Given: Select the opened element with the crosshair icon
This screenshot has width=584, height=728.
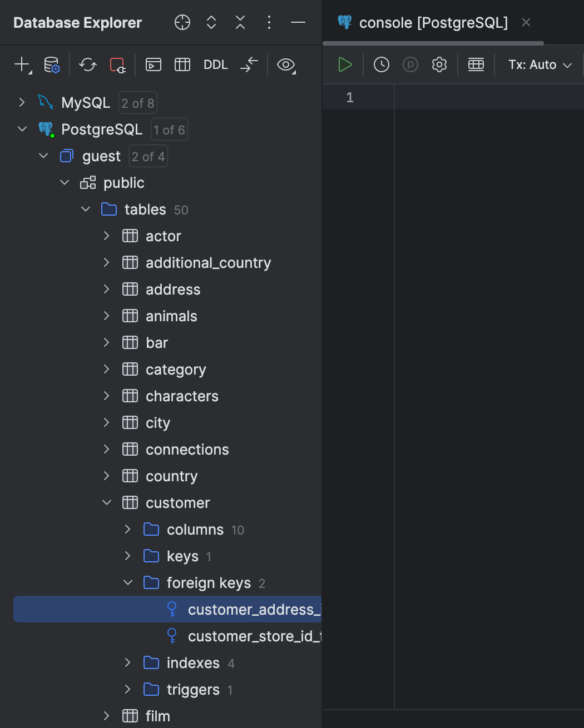Looking at the screenshot, I should click(x=182, y=22).
